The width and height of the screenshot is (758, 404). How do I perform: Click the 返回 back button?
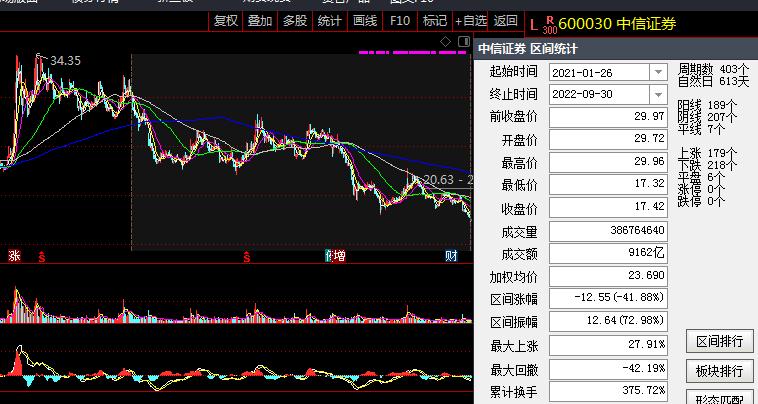506,21
